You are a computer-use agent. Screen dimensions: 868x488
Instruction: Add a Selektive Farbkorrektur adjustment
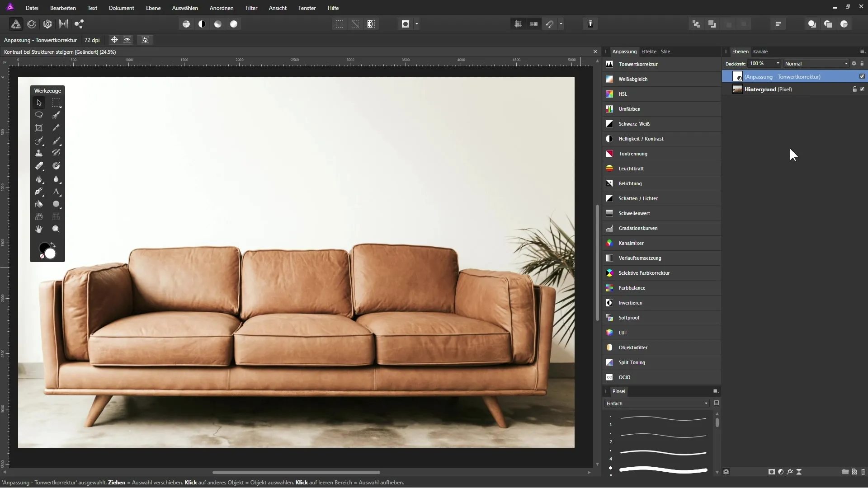coord(662,273)
